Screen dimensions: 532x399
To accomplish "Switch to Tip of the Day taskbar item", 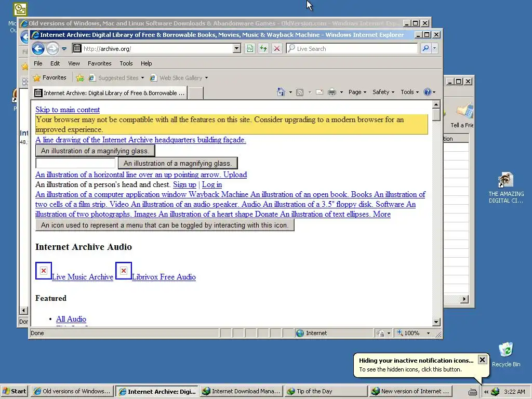I will pyautogui.click(x=326, y=391).
